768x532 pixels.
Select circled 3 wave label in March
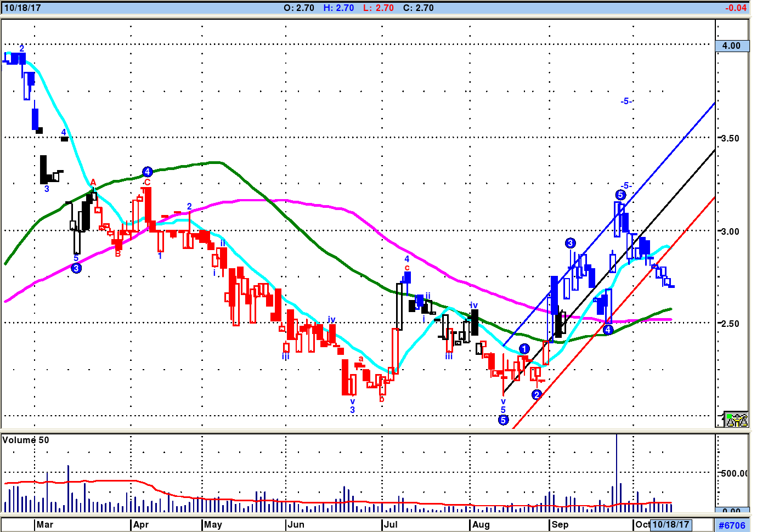click(x=76, y=268)
